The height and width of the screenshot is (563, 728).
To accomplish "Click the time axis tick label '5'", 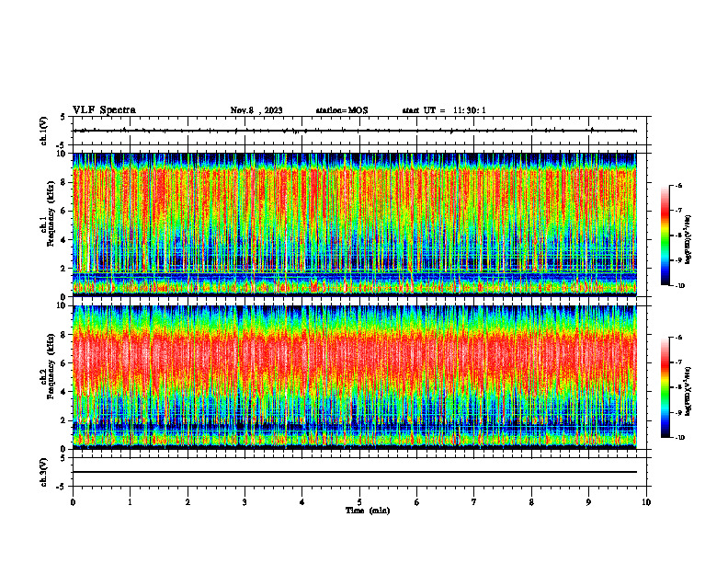I will [359, 502].
